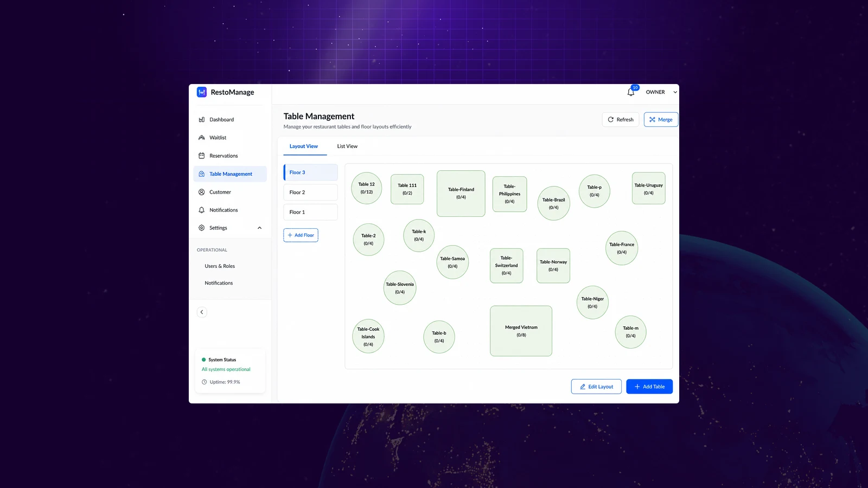This screenshot has width=868, height=488.
Task: Click the Add Floor button
Action: [x=301, y=235]
